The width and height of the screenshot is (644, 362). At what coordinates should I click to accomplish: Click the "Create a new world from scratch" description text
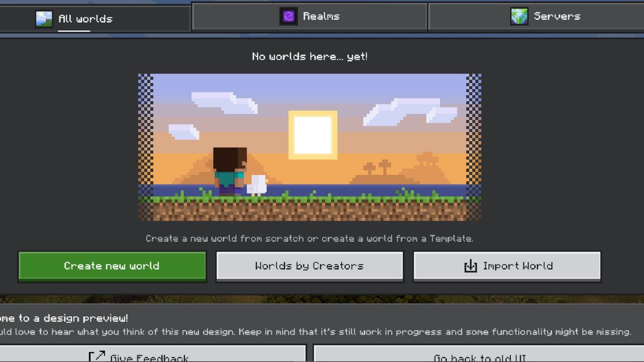(x=309, y=239)
